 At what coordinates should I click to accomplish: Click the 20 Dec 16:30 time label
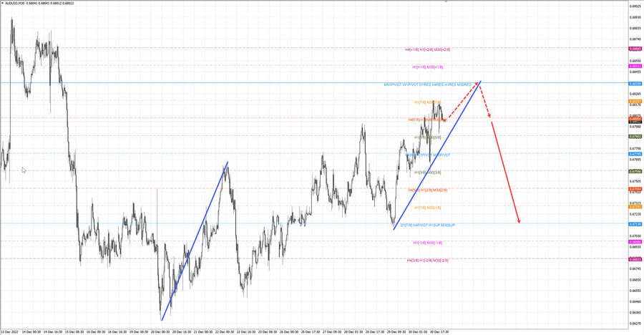tap(182, 331)
